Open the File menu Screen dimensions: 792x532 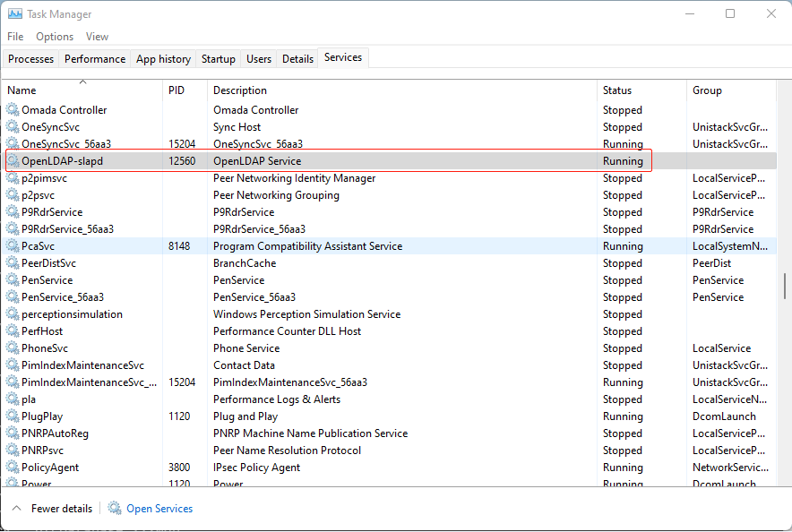[x=15, y=37]
